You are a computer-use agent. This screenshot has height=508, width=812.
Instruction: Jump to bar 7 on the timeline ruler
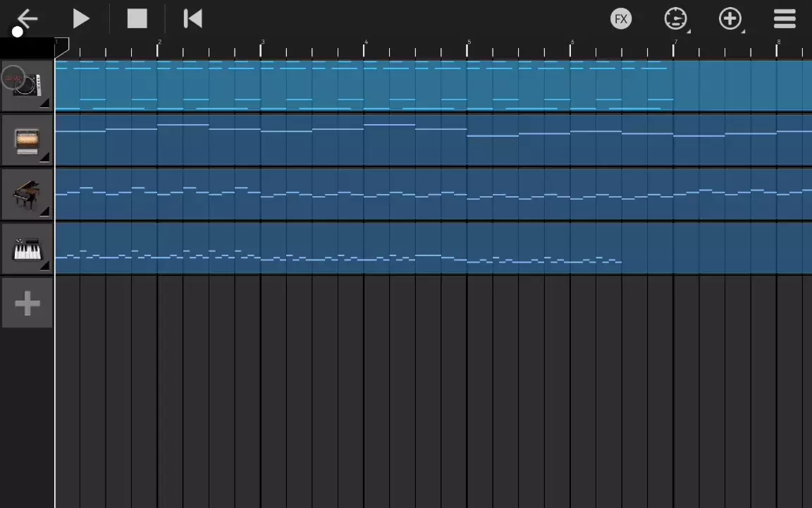tap(675, 48)
